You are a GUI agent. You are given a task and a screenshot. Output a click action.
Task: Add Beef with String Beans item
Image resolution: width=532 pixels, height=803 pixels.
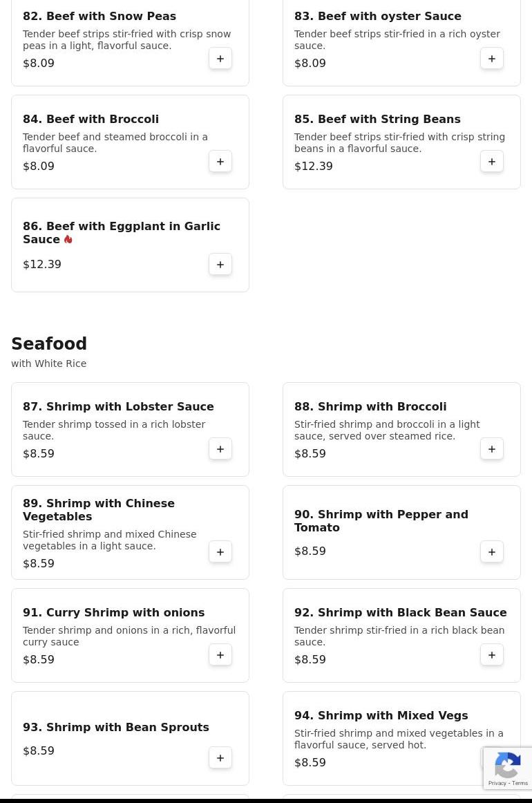492,162
